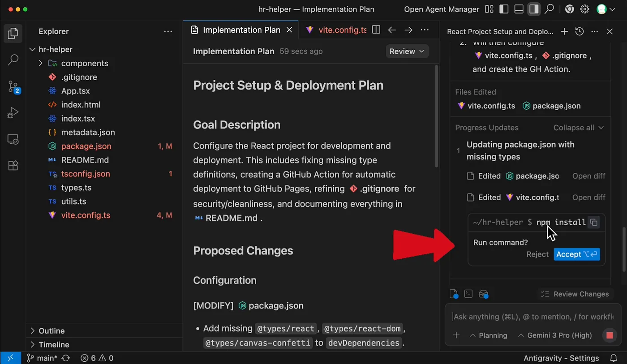This screenshot has width=627, height=364.
Task: Open the Remote Explorer view
Action: pyautogui.click(x=13, y=140)
